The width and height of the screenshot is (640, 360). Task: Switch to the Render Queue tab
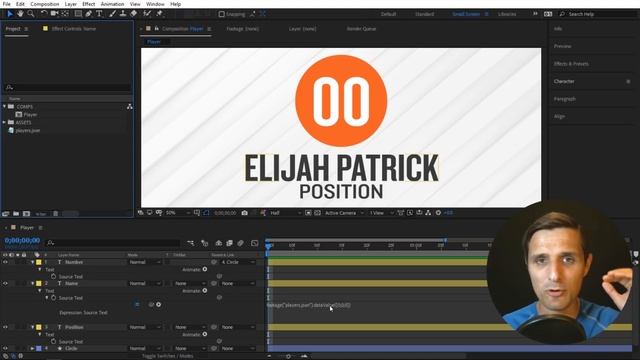point(361,29)
